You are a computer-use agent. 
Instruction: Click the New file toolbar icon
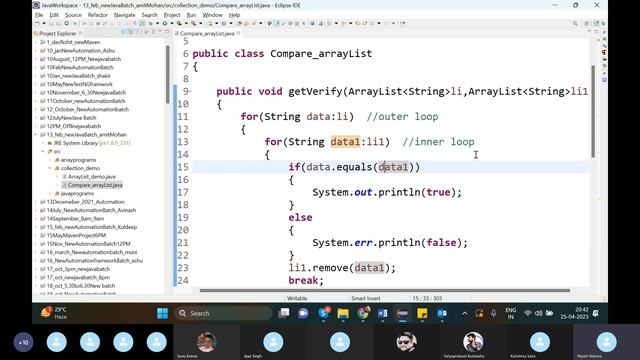click(37, 23)
